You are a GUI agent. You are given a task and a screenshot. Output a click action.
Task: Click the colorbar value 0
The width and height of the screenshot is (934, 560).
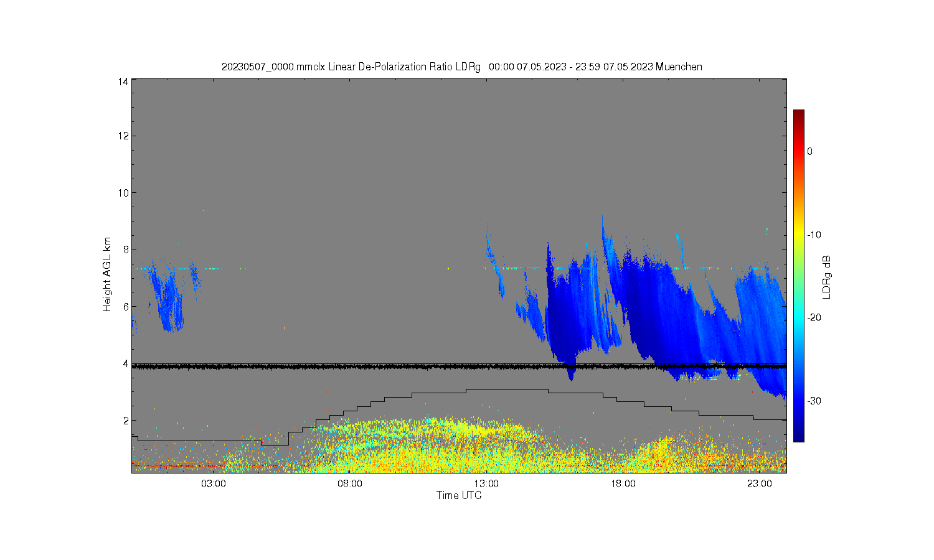pyautogui.click(x=809, y=151)
